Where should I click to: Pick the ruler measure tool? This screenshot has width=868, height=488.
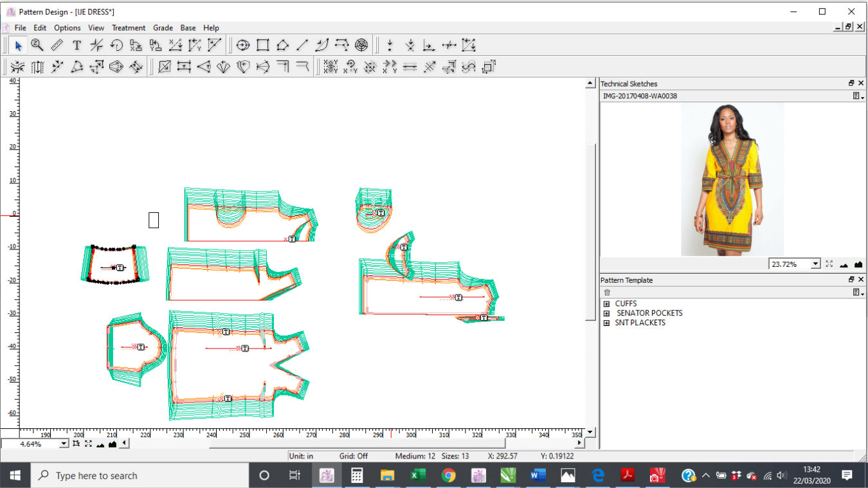coord(57,45)
